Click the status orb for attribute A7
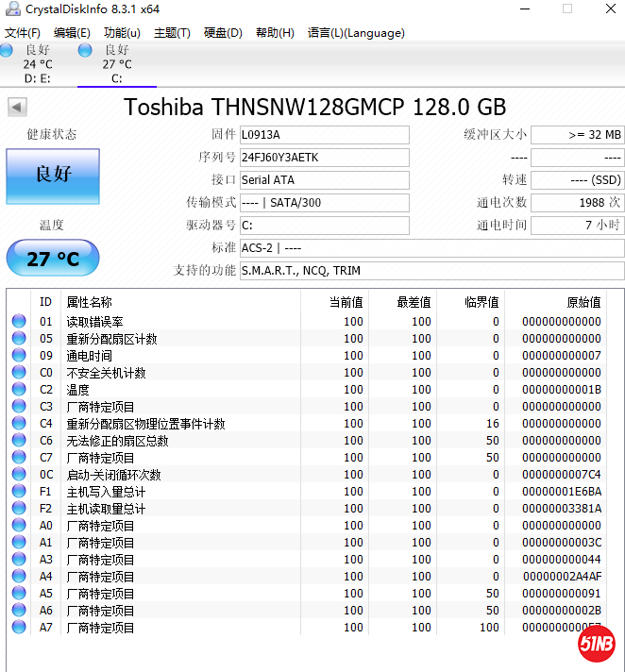Image resolution: width=625 pixels, height=672 pixels. point(19,628)
